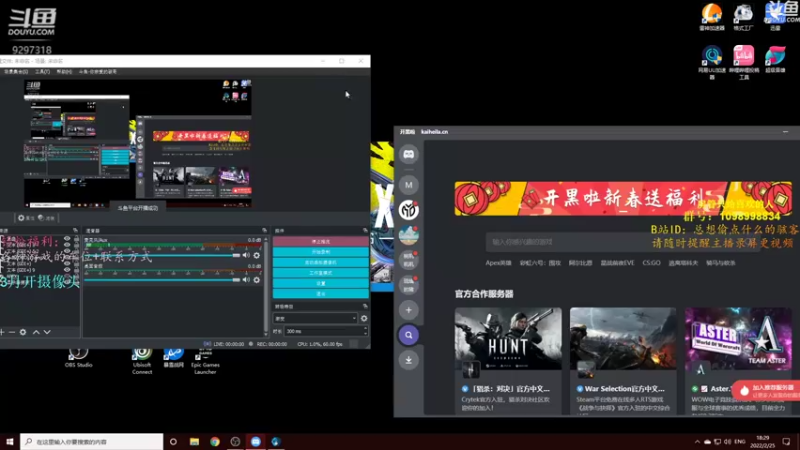This screenshot has height=450, width=800.
Task: Open the notification center icon in taskbar
Action: pyautogui.click(x=786, y=441)
